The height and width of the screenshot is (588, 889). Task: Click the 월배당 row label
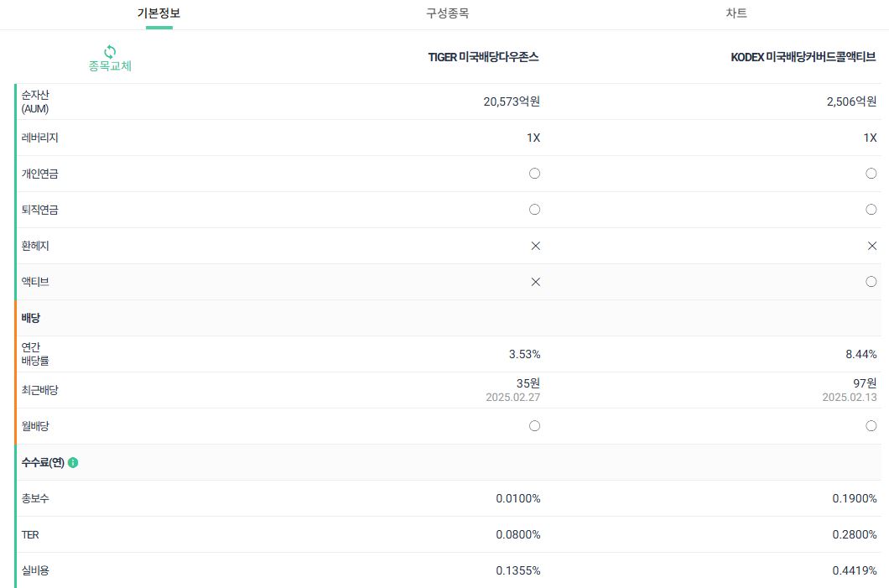(35, 426)
